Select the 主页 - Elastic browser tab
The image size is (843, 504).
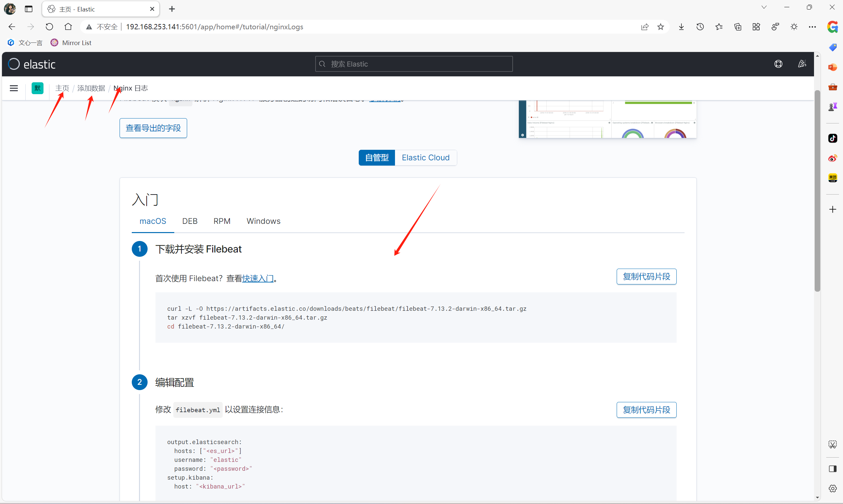click(100, 9)
